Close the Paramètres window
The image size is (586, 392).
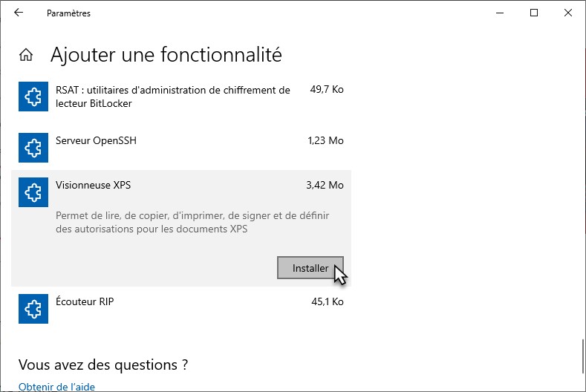pos(567,13)
